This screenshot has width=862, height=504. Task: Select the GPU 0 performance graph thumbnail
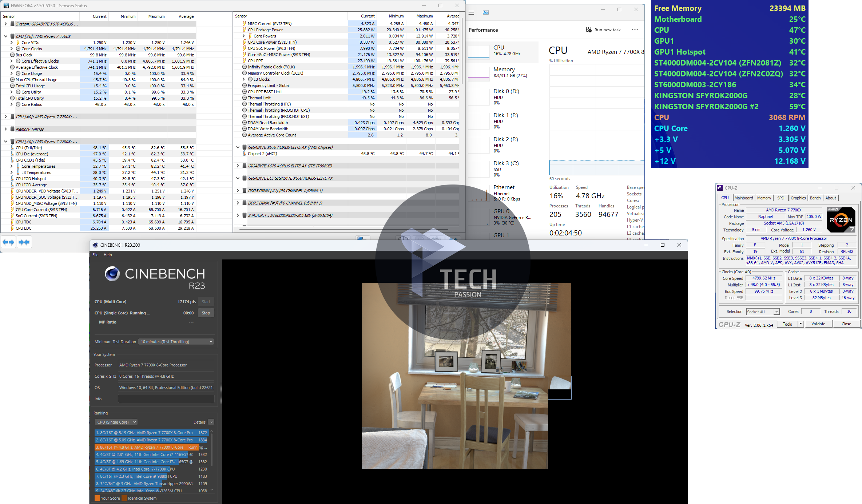[x=479, y=217]
